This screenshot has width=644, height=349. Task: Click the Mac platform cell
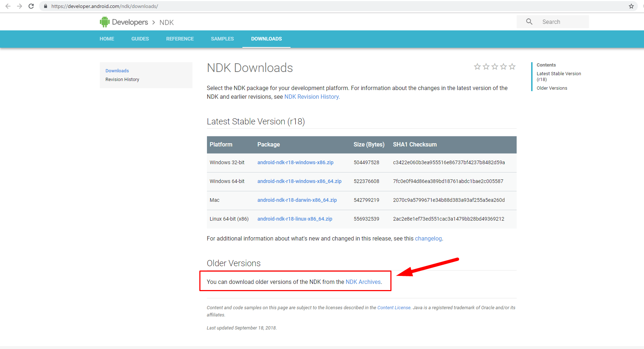[215, 200]
